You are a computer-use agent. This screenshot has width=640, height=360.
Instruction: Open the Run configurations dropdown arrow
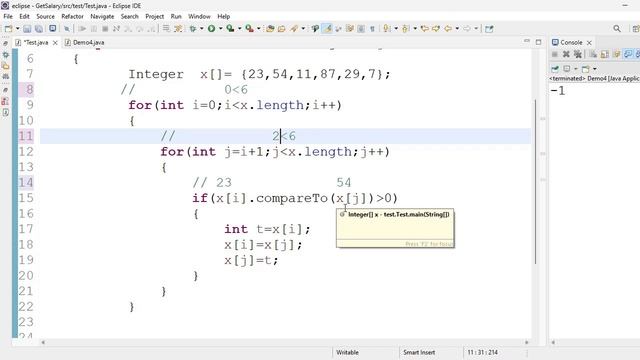220,29
